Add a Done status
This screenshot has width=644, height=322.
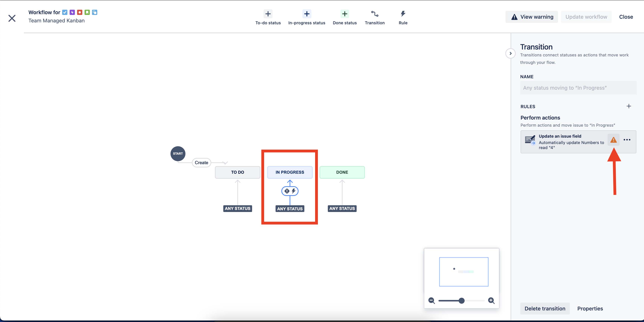click(x=345, y=14)
